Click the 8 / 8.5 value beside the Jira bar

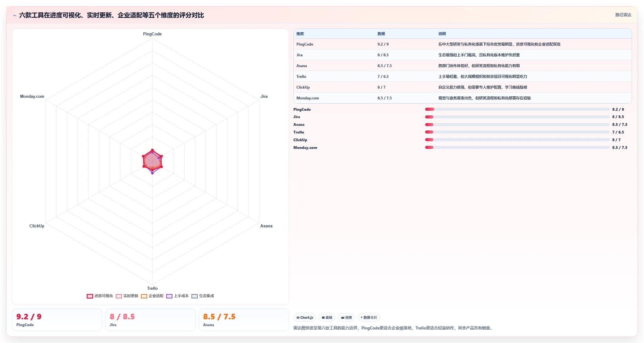point(618,117)
